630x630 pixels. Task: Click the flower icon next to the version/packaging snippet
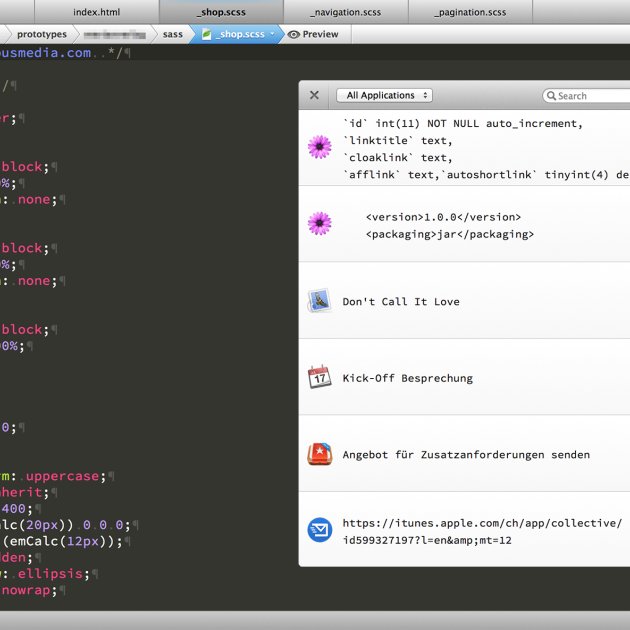click(319, 223)
